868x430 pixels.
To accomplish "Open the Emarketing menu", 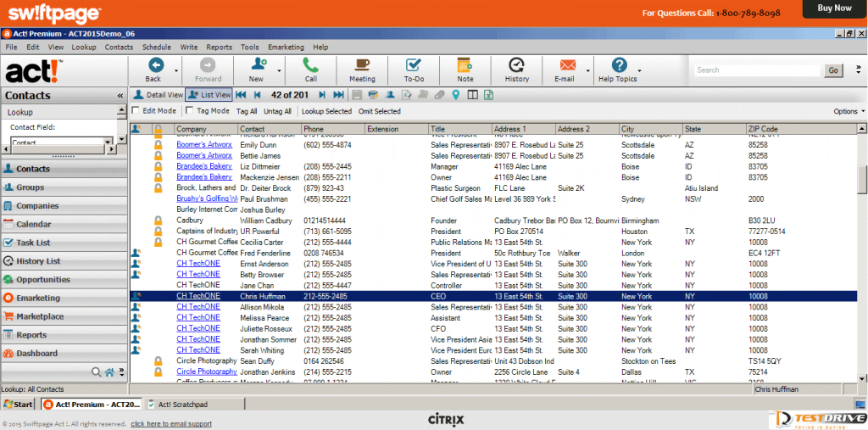I will point(286,47).
